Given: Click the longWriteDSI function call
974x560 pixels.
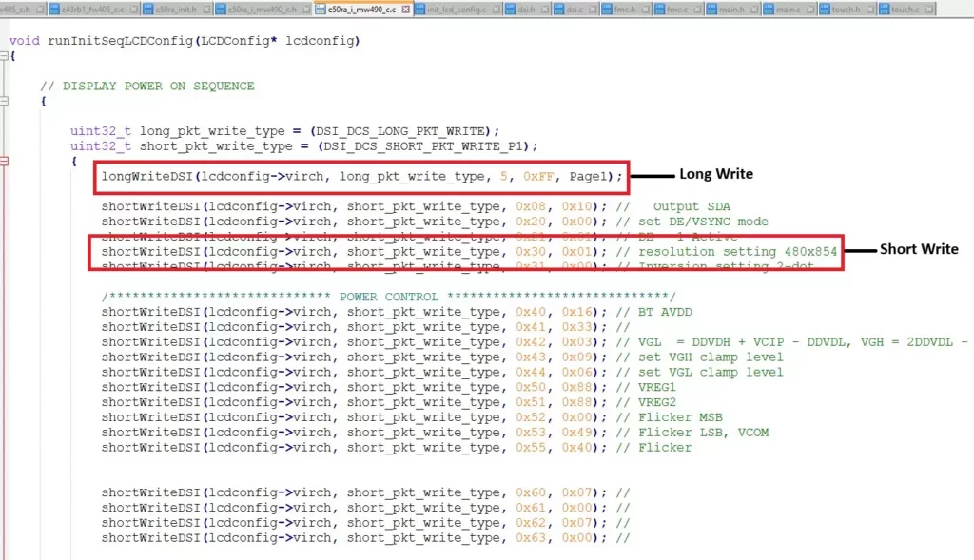Looking at the screenshot, I should coord(147,176).
